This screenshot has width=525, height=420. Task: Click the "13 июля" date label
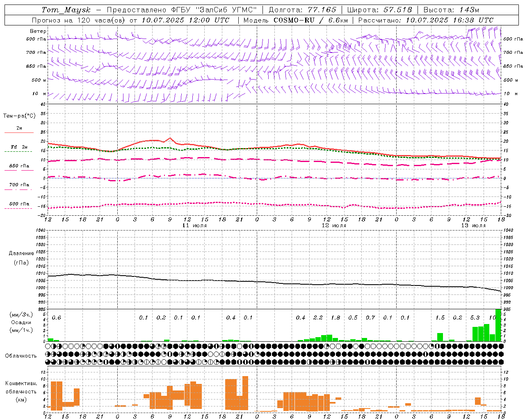pyautogui.click(x=473, y=226)
